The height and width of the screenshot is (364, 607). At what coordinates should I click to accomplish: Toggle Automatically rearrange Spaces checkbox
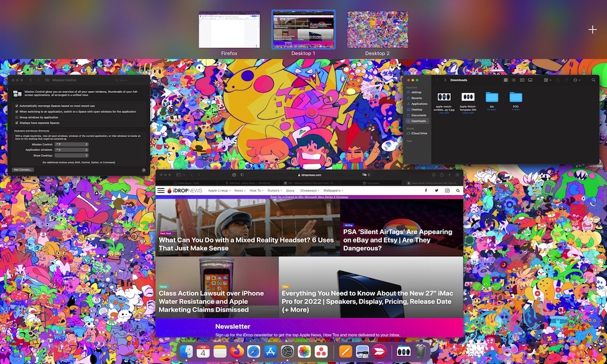(x=16, y=106)
